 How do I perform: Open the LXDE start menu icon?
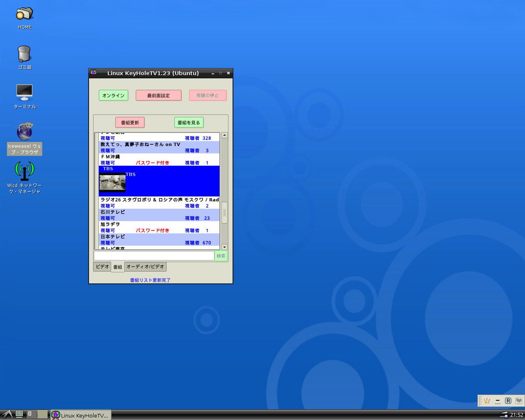(x=7, y=414)
